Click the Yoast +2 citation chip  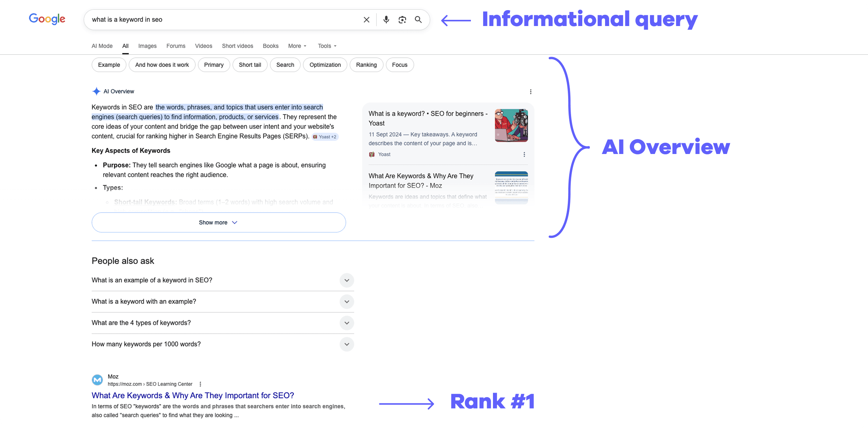(325, 137)
